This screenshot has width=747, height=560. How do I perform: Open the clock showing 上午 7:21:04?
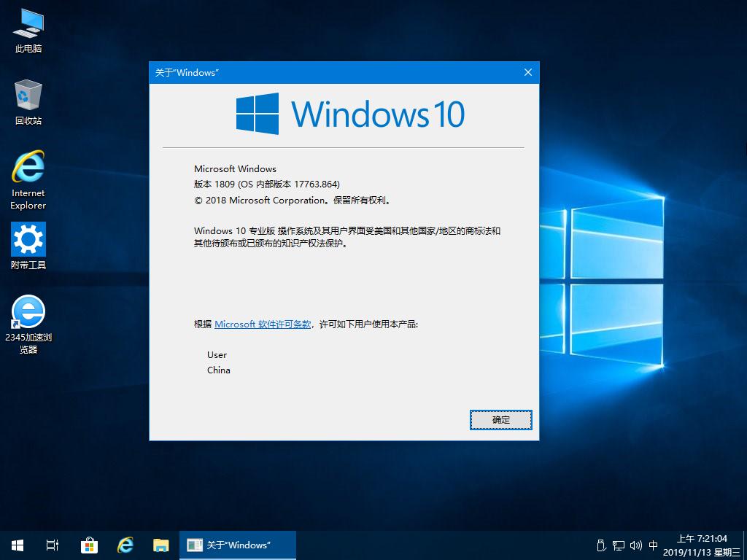click(x=702, y=545)
